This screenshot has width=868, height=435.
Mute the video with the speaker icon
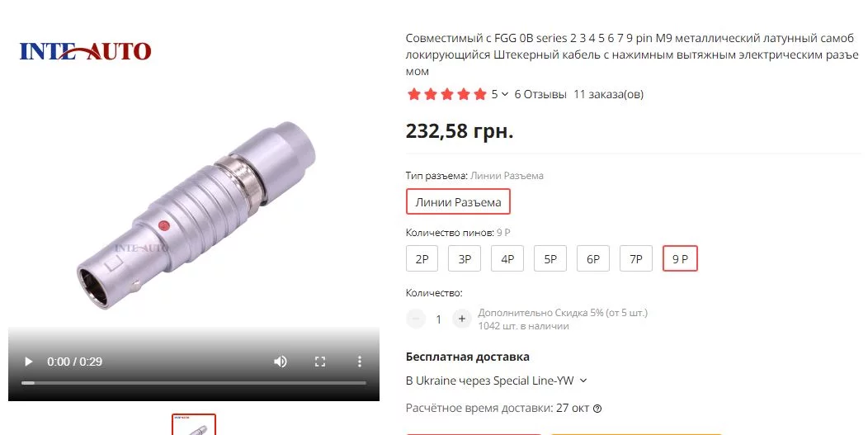(280, 362)
